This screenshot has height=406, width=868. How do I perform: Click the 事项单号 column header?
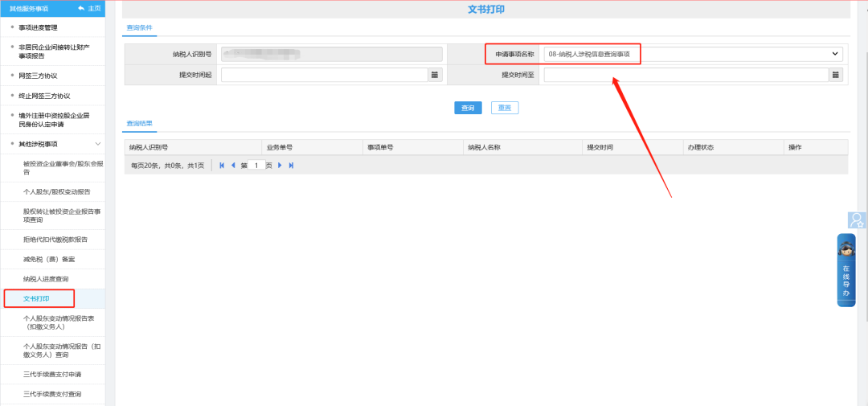[412, 147]
